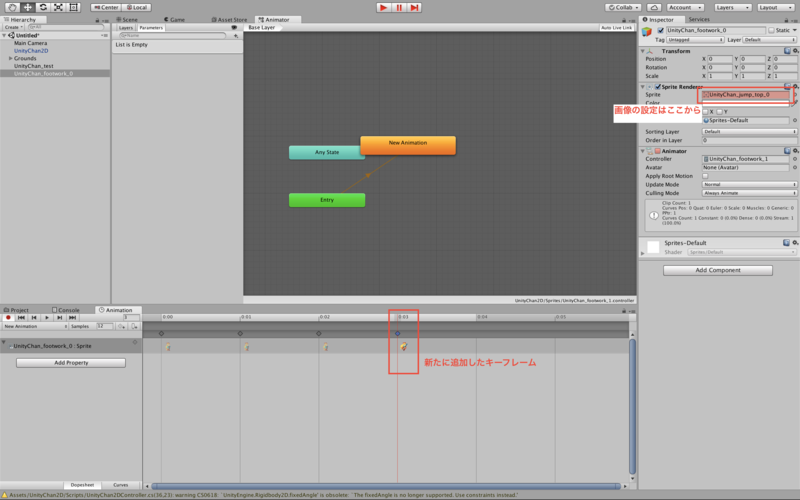This screenshot has height=500, width=800.
Task: Open the Culling Mode dropdown
Action: point(749,193)
